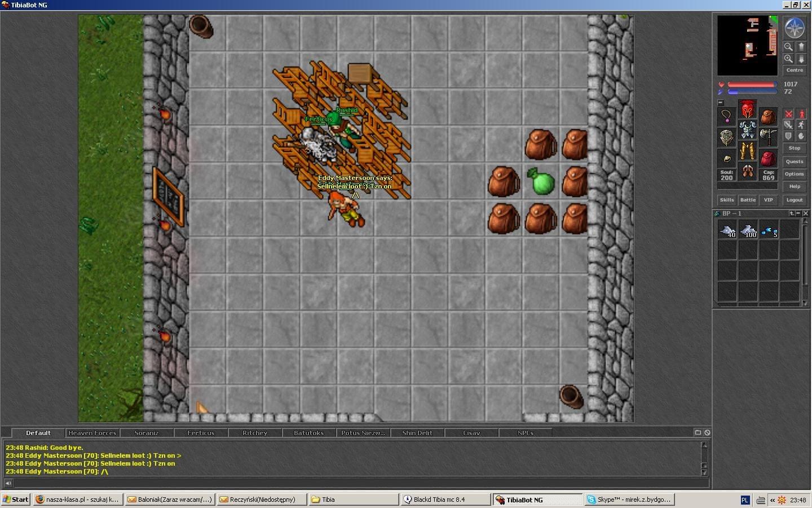Switch to the Soraniz chat tab
The image size is (812, 508).
point(147,433)
